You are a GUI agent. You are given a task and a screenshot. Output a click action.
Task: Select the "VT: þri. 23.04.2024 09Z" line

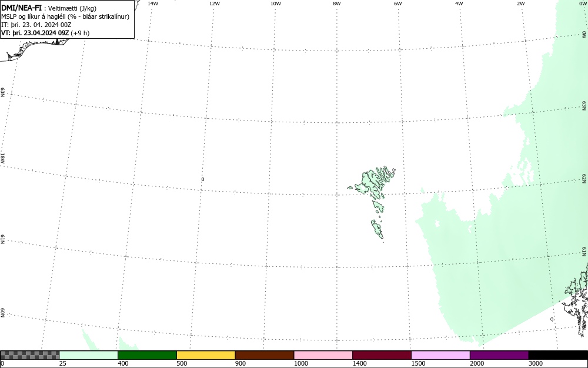[35, 33]
